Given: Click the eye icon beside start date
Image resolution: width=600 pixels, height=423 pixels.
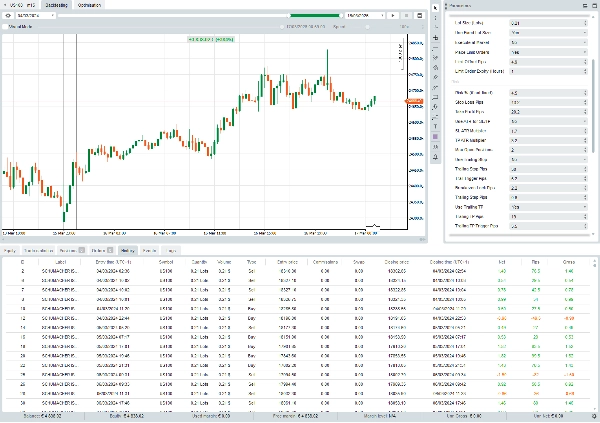Looking at the screenshot, I should (8, 17).
